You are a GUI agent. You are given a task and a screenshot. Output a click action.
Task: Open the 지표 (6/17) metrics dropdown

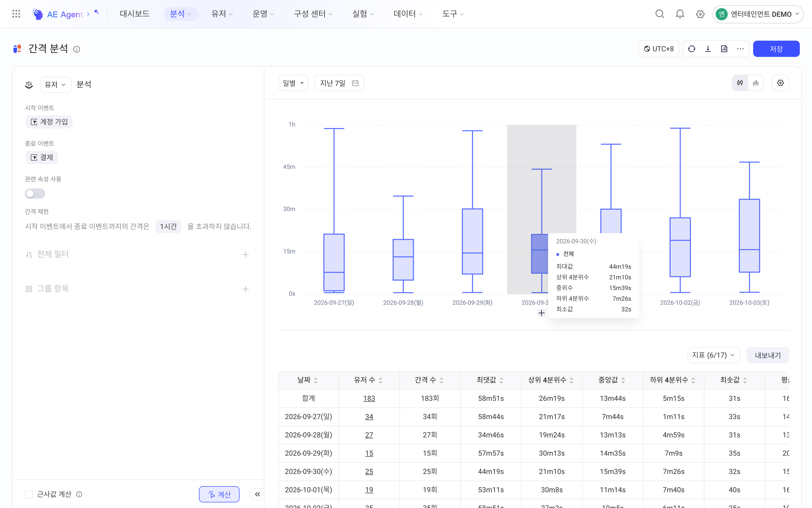(x=714, y=355)
